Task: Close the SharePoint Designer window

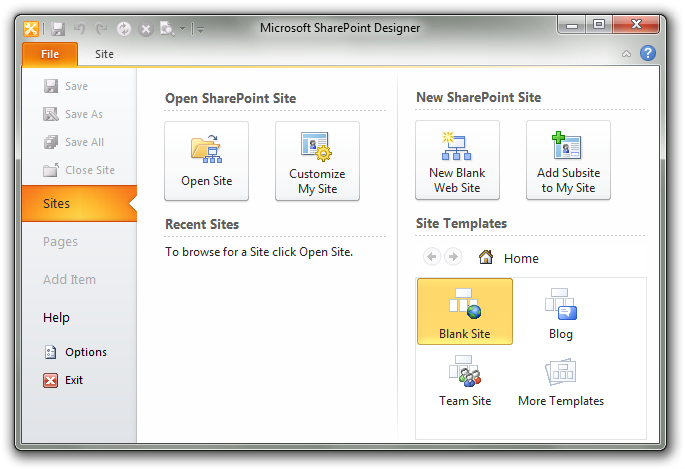Action: click(636, 24)
